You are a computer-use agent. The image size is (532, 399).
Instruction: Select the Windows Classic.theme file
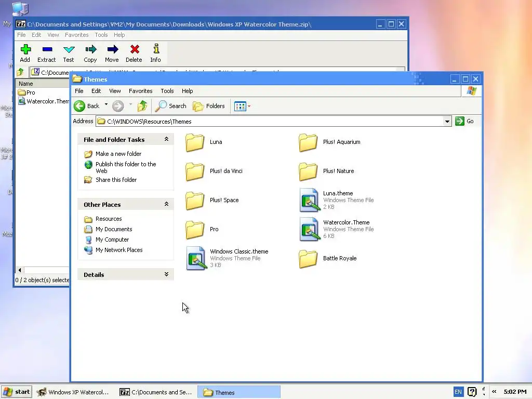point(227,258)
